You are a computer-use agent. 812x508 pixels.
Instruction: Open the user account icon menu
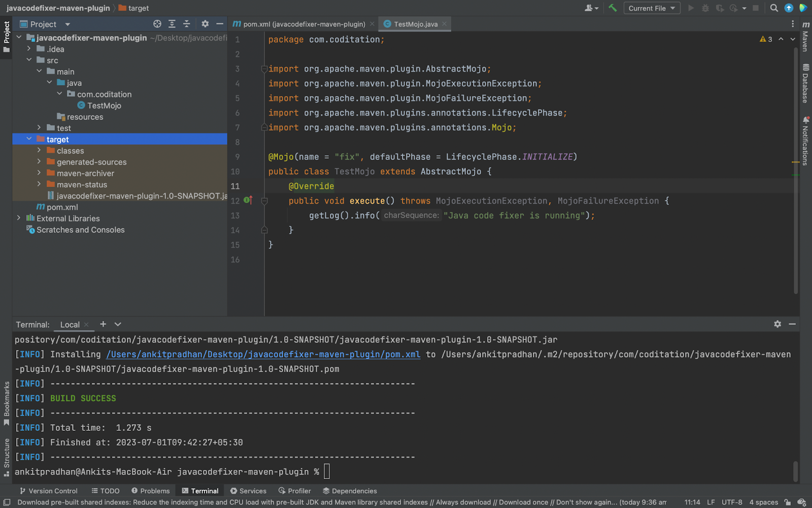coord(591,8)
